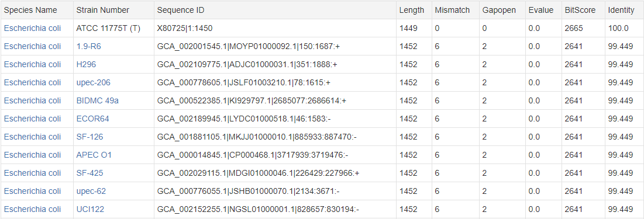This screenshot has height=219, width=644.
Task: Open strain link BIDMC 49a
Action: (98, 100)
